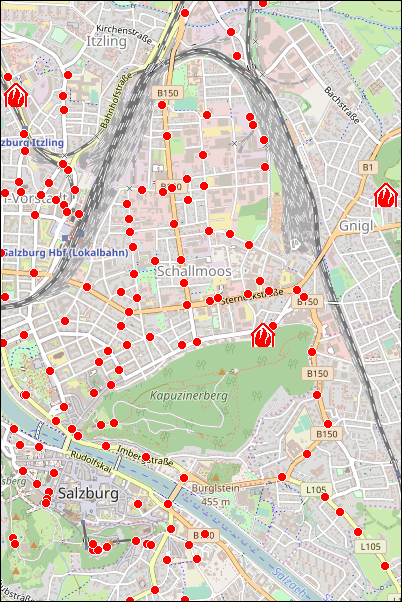Image resolution: width=402 pixels, height=602 pixels.
Task: Click the Kirchenstraße label at top
Action: [x=124, y=34]
